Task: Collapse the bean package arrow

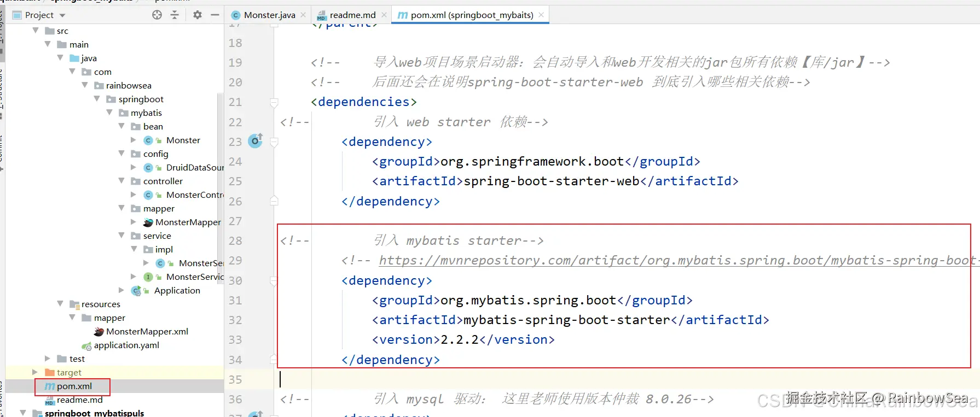Action: pyautogui.click(x=121, y=126)
